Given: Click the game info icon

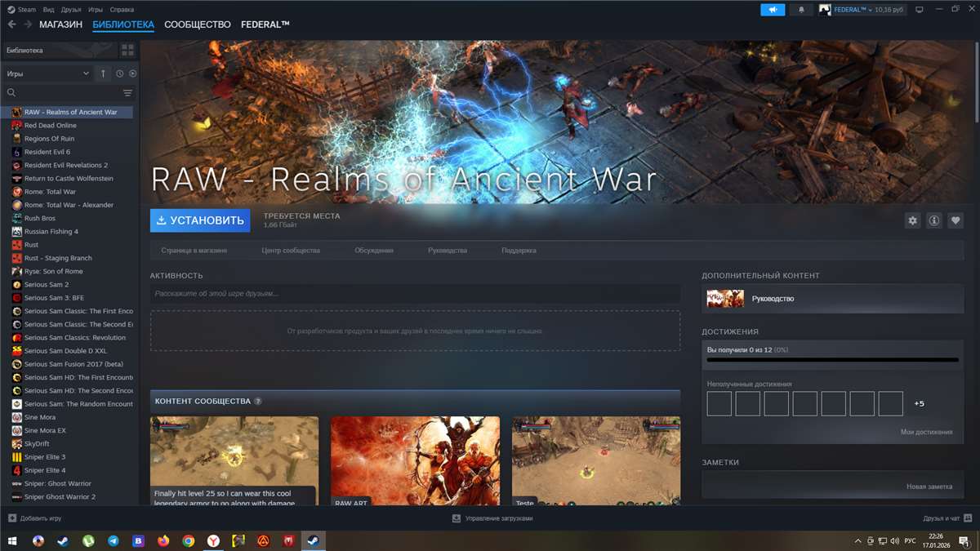Looking at the screenshot, I should click(933, 220).
